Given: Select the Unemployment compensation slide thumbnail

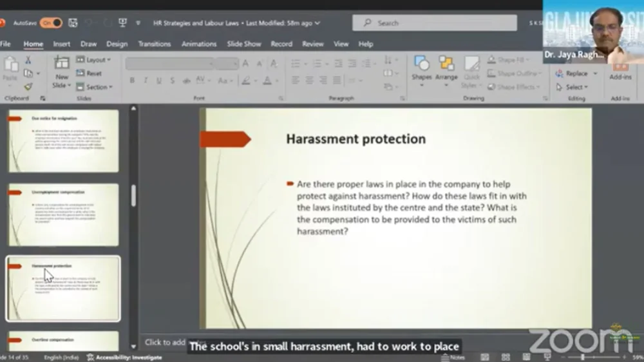Looking at the screenshot, I should pyautogui.click(x=63, y=214).
